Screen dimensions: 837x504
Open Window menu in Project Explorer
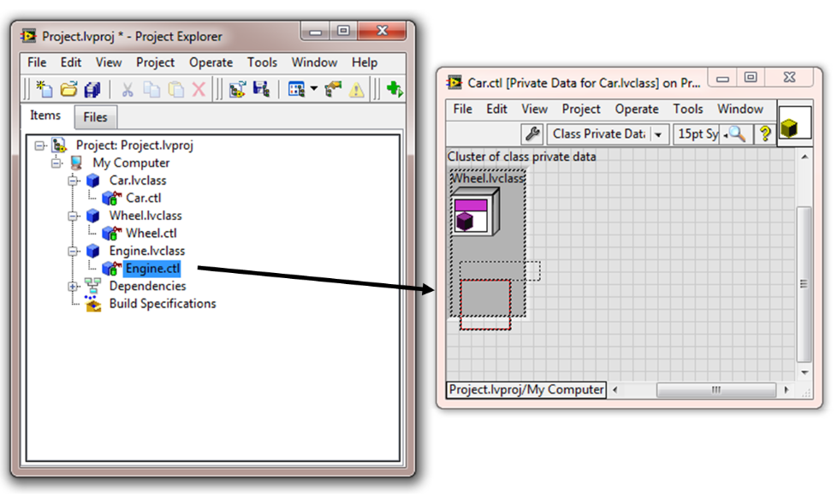(314, 62)
